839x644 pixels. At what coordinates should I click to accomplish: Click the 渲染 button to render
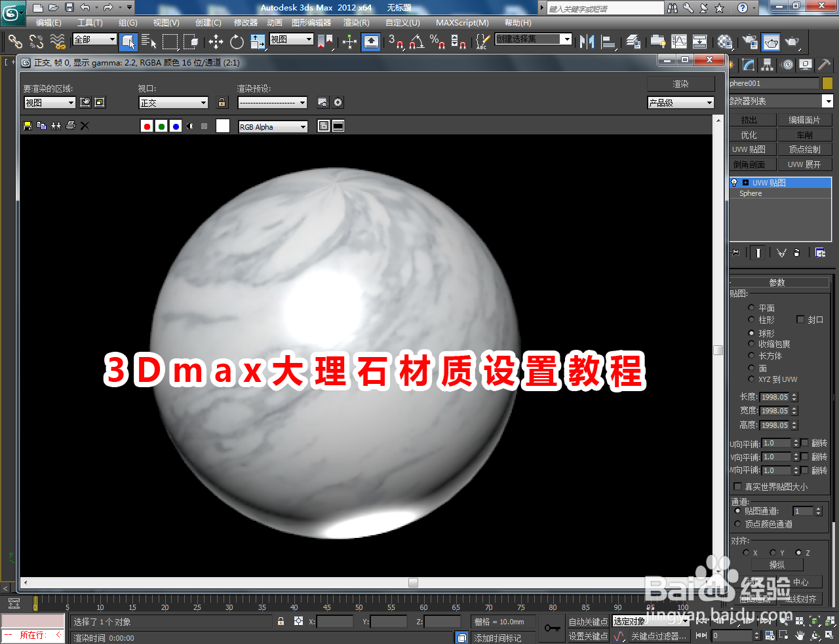[680, 83]
